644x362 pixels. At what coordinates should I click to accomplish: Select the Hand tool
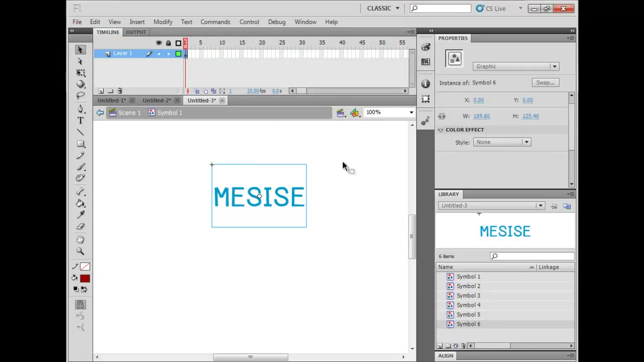click(80, 240)
